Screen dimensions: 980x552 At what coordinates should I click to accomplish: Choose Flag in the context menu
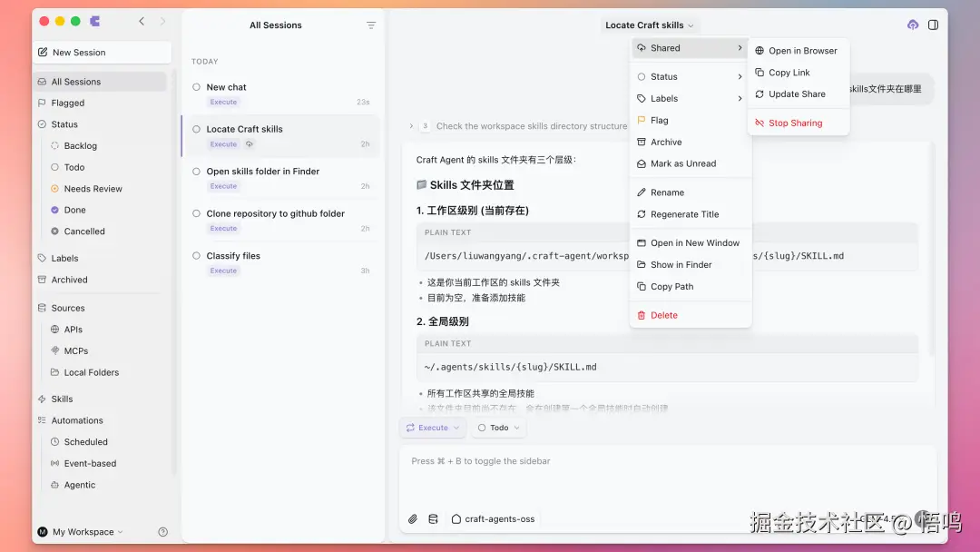[690, 120]
